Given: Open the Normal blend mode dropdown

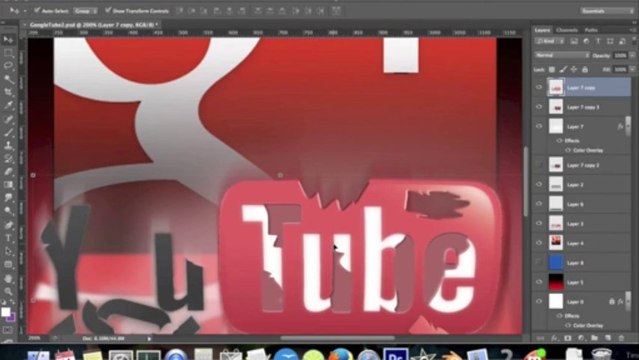Looking at the screenshot, I should click(562, 55).
